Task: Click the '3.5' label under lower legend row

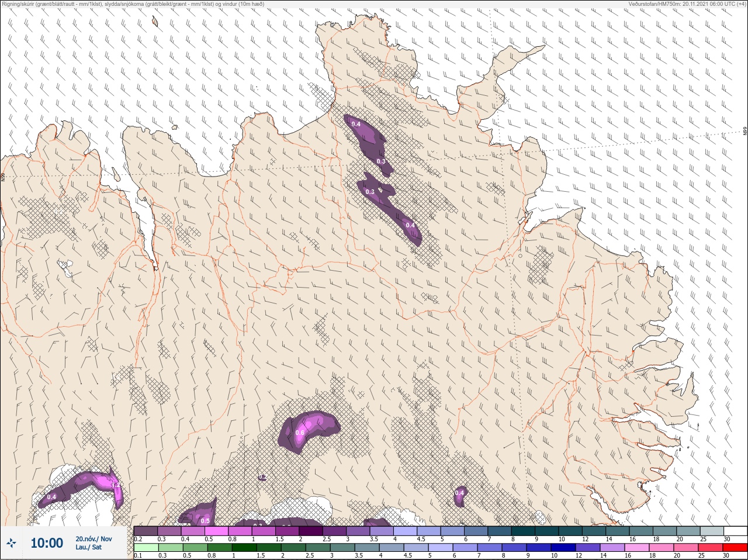Action: [x=358, y=555]
